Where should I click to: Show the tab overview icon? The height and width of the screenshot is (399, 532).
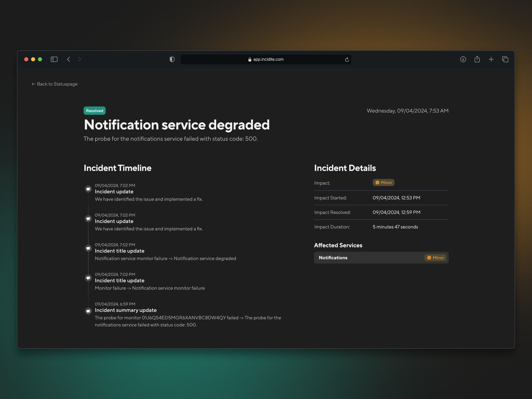coord(505,59)
